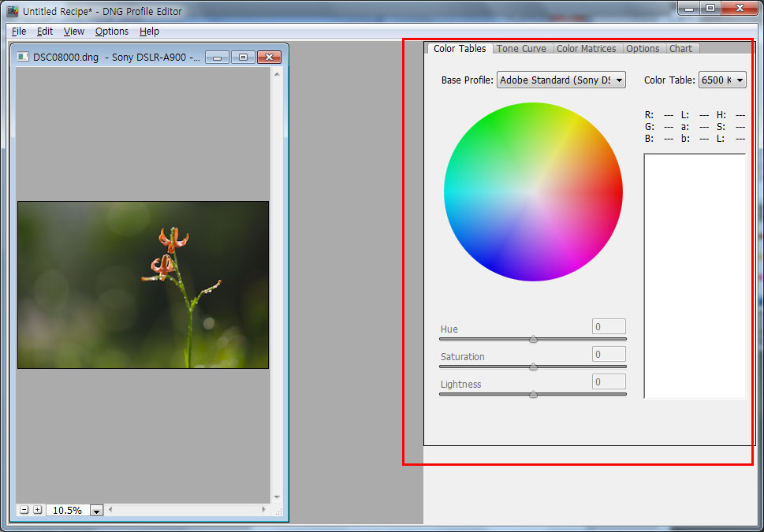This screenshot has width=764, height=532.
Task: Expand the Color Table dropdown
Action: pyautogui.click(x=722, y=80)
